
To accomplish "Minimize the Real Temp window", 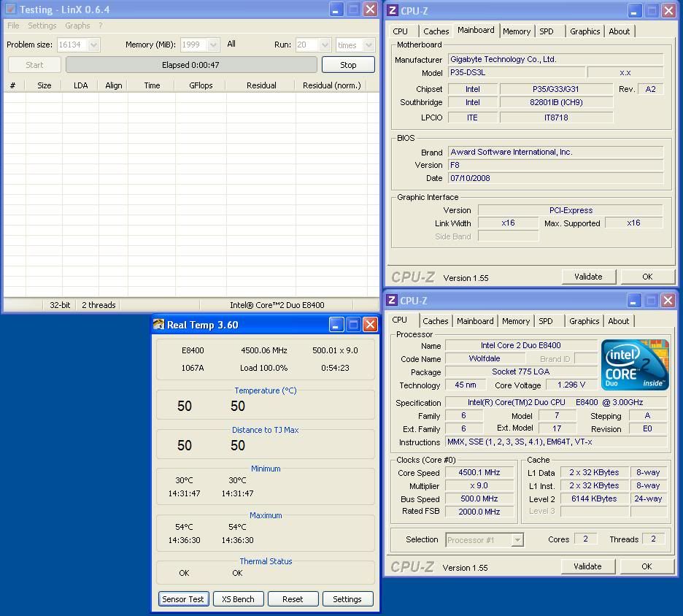I will pos(336,325).
